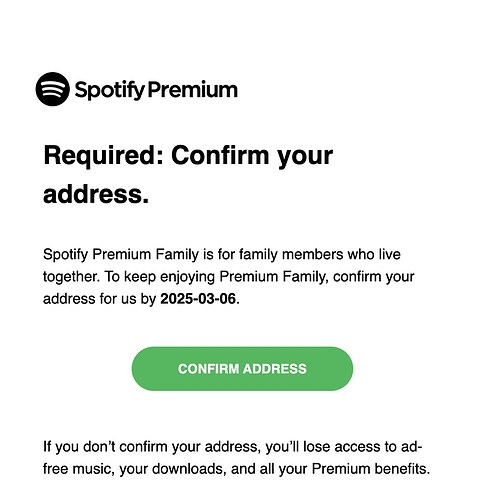Click the Spotify wordmark text in header
495x500 pixels.
click(x=110, y=90)
